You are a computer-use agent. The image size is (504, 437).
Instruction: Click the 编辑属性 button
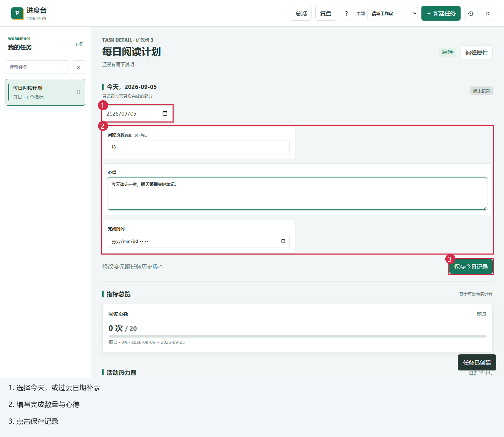coord(477,53)
